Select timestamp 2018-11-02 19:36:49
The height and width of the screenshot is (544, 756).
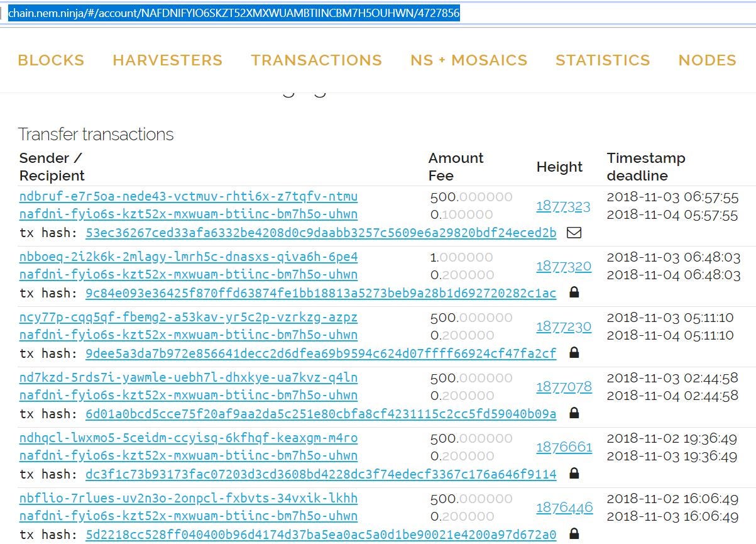(672, 438)
